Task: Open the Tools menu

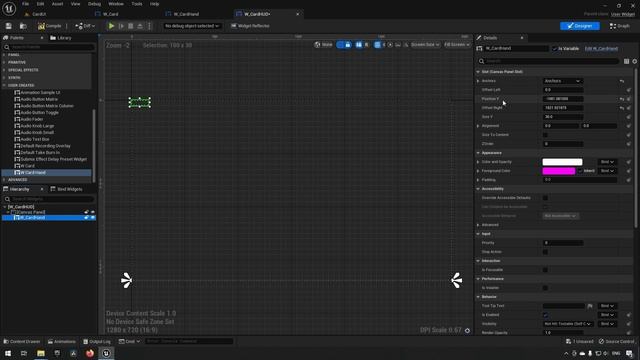Action: [137, 4]
